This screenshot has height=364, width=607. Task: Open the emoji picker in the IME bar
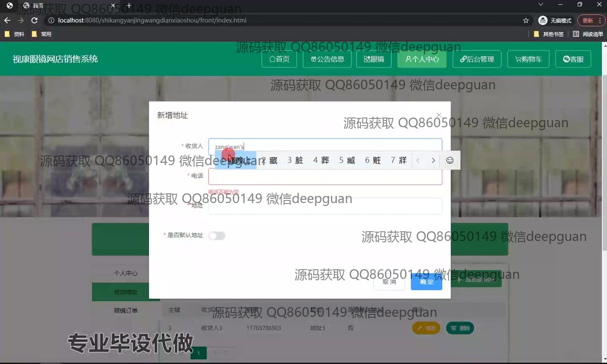[450, 161]
